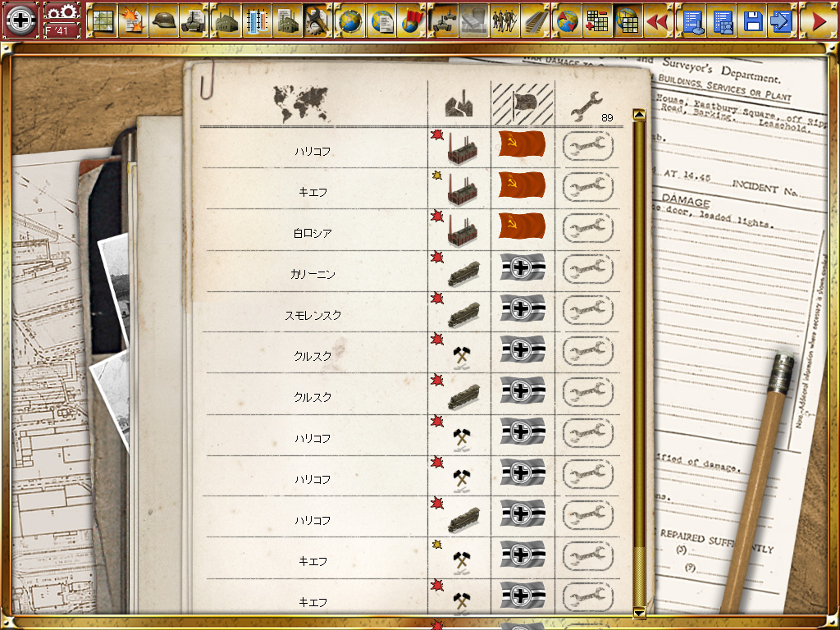Viewport: 840px width, 630px height.
Task: Click the two tanks toolbar icon
Action: pos(444,21)
